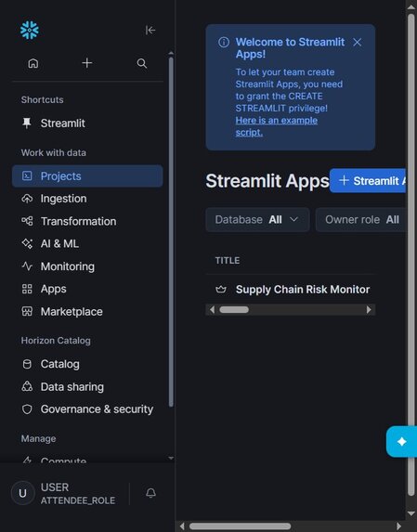The width and height of the screenshot is (417, 532).
Task: Sort by the TITLE column header
Action: (228, 261)
